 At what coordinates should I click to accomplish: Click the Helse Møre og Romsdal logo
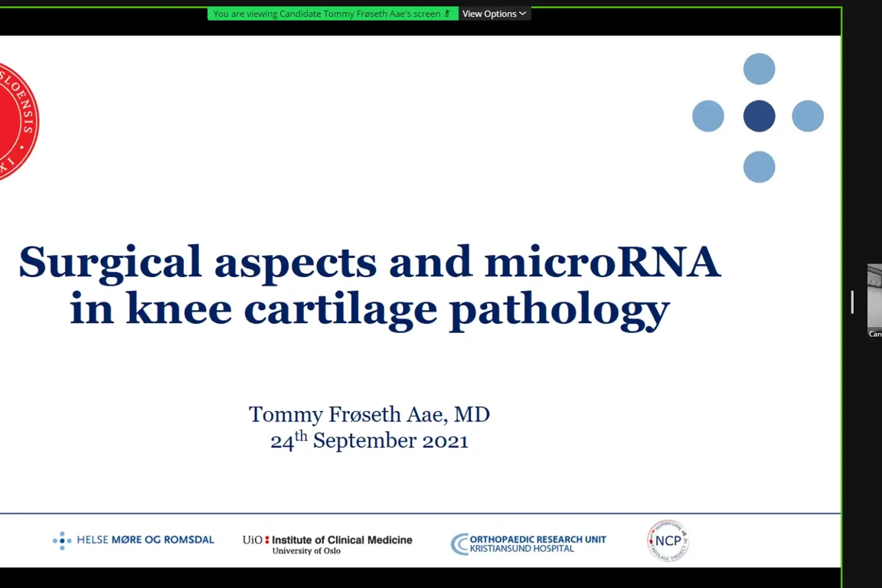(133, 540)
